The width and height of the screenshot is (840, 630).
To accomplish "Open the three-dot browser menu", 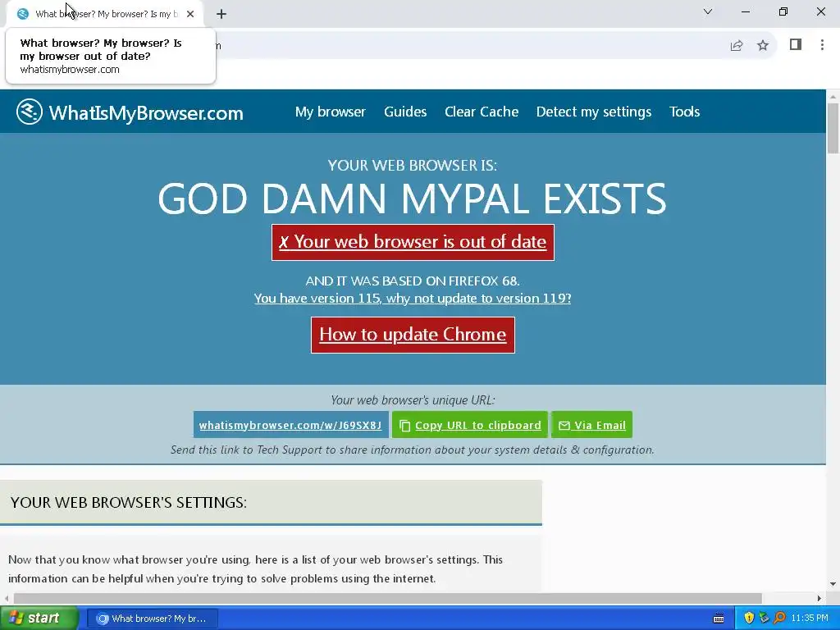I will [x=822, y=44].
